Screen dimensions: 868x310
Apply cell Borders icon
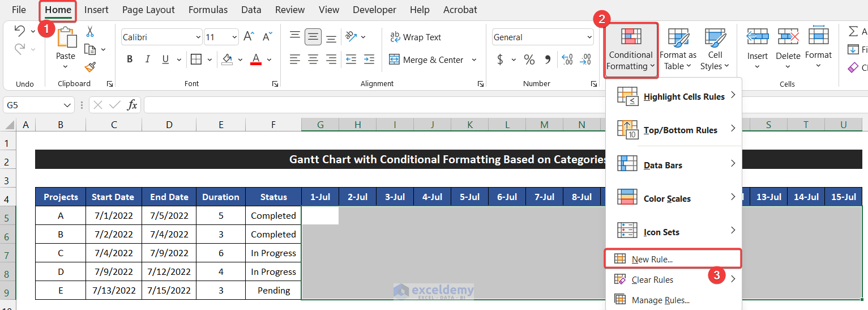[196, 59]
